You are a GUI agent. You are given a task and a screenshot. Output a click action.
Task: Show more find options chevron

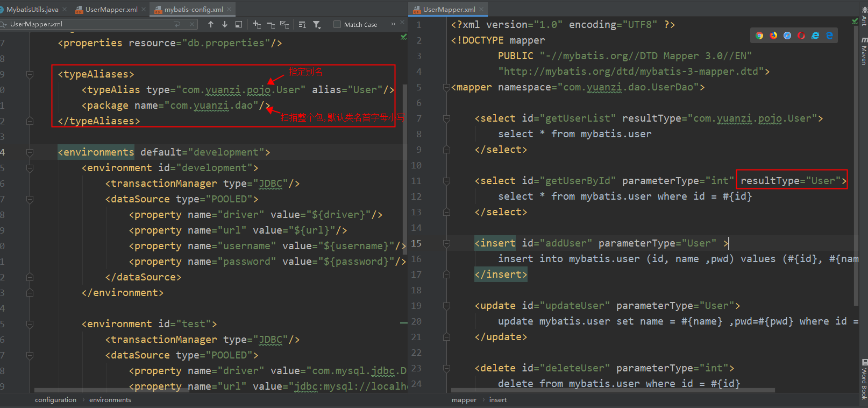click(x=393, y=24)
